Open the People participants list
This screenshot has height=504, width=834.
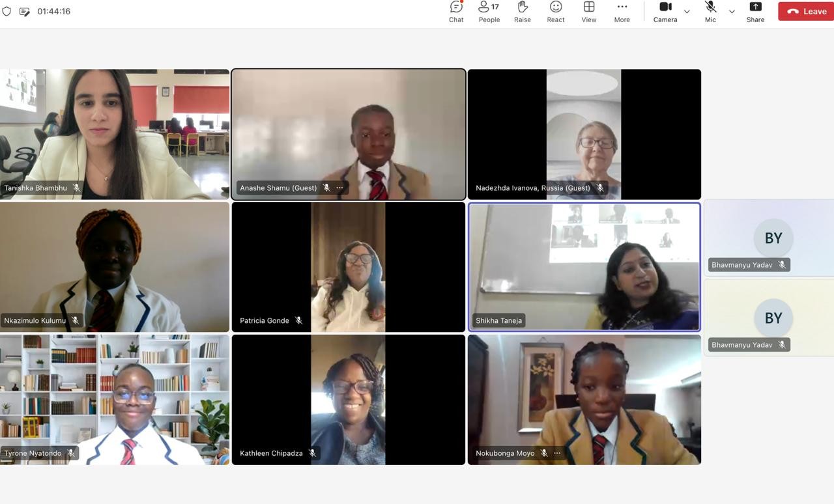point(489,11)
